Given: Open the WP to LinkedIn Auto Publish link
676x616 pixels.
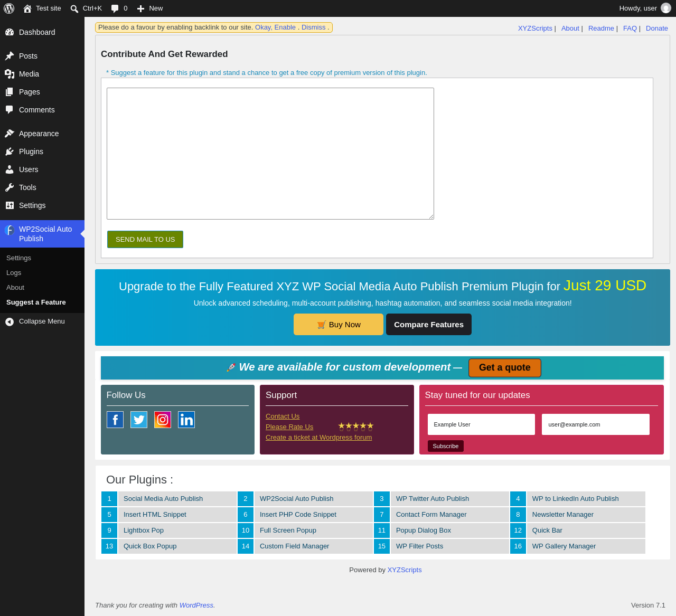Looking at the screenshot, I should [x=576, y=499].
